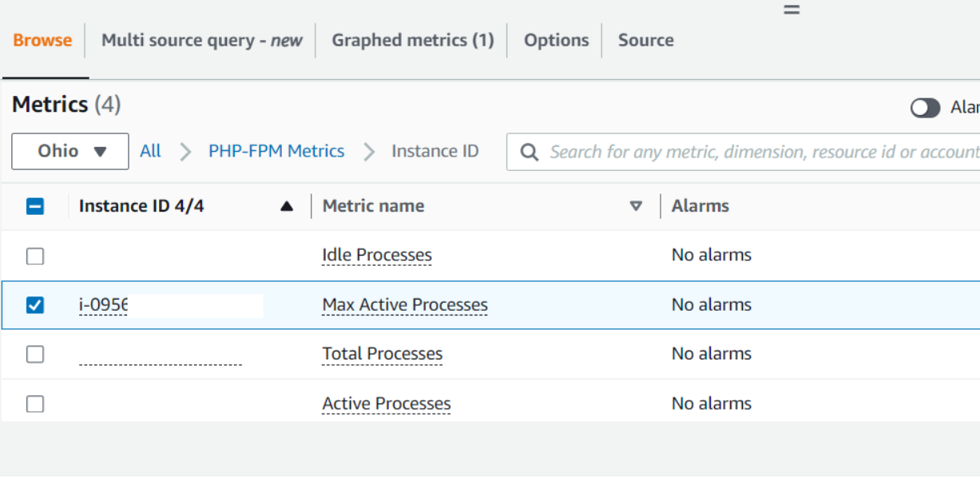Screen dimensions: 980x488
Task: Click the All breadcrumb link
Action: tap(150, 151)
